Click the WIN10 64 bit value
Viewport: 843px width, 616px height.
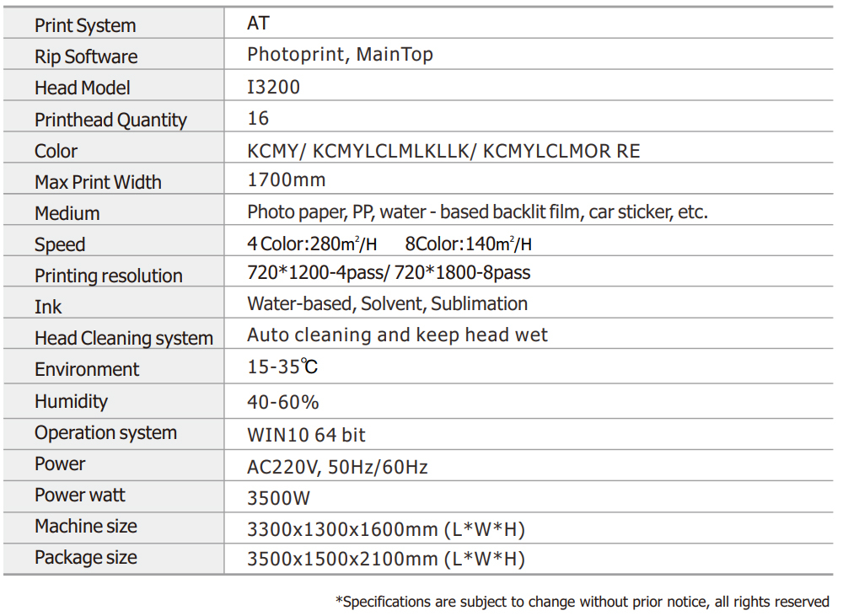pyautogui.click(x=306, y=435)
